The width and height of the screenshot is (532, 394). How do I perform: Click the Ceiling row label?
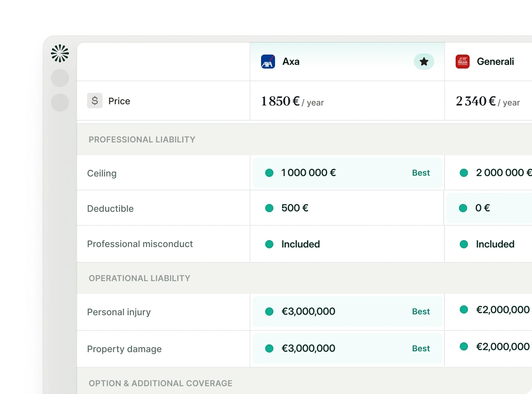tap(102, 173)
